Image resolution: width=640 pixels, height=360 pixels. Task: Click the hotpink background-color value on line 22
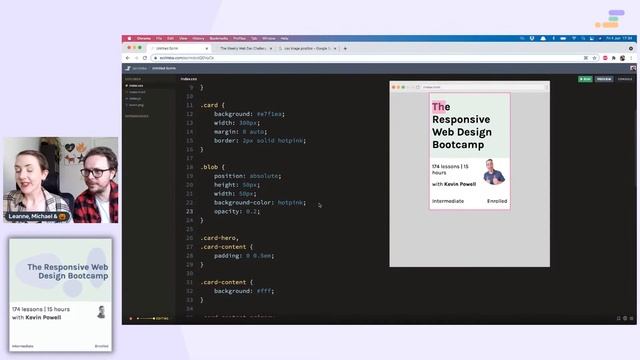(x=290, y=202)
